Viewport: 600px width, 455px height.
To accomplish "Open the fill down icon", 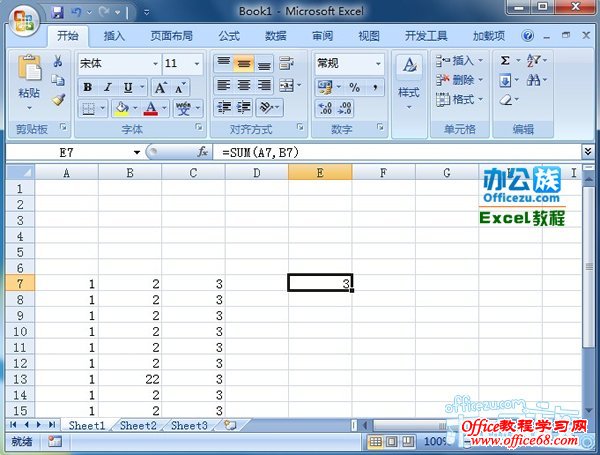I will point(505,80).
